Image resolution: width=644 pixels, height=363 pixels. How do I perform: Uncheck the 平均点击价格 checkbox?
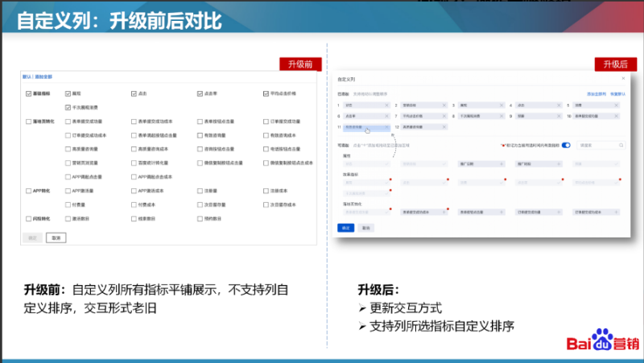tap(266, 93)
